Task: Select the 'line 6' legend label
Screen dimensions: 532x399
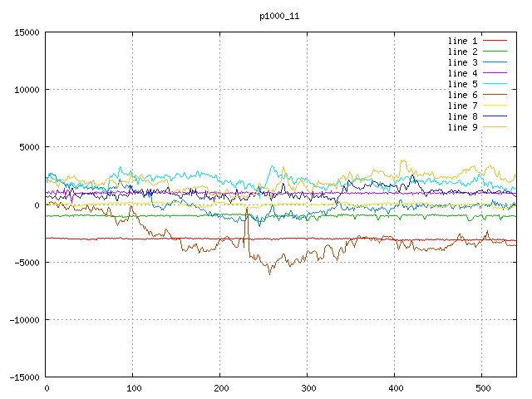Action: pos(462,95)
